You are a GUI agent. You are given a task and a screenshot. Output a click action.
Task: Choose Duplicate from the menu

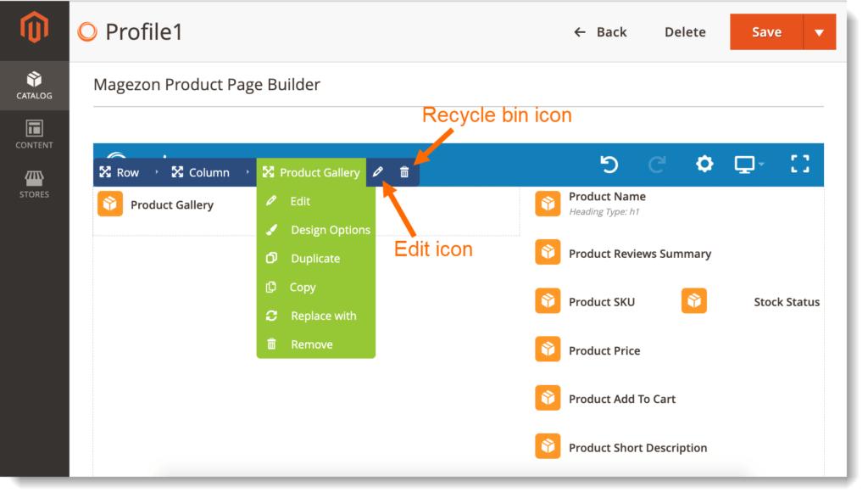tap(316, 259)
